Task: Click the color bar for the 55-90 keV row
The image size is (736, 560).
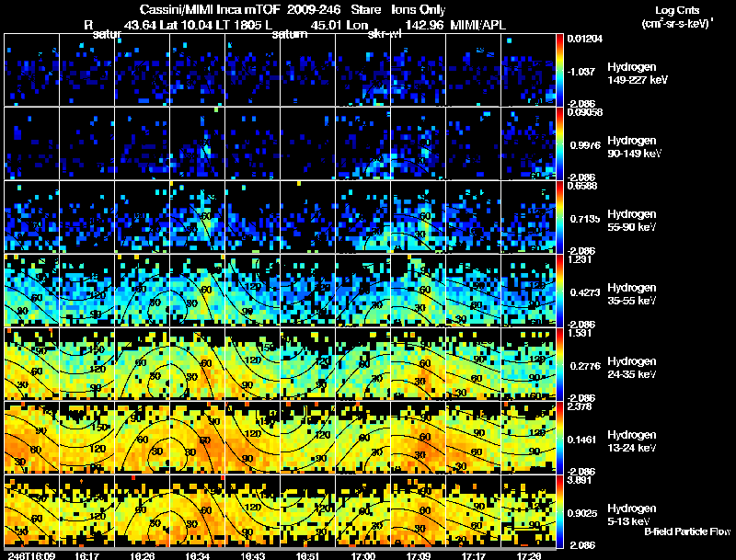Action: tap(559, 217)
